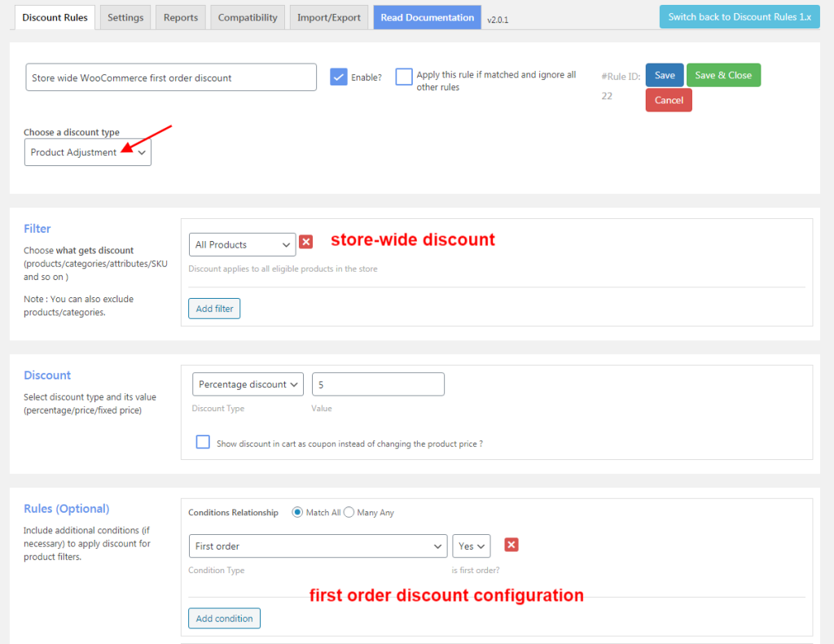Open the Percentage discount dropdown
Viewport: 834px width, 644px height.
(x=248, y=383)
